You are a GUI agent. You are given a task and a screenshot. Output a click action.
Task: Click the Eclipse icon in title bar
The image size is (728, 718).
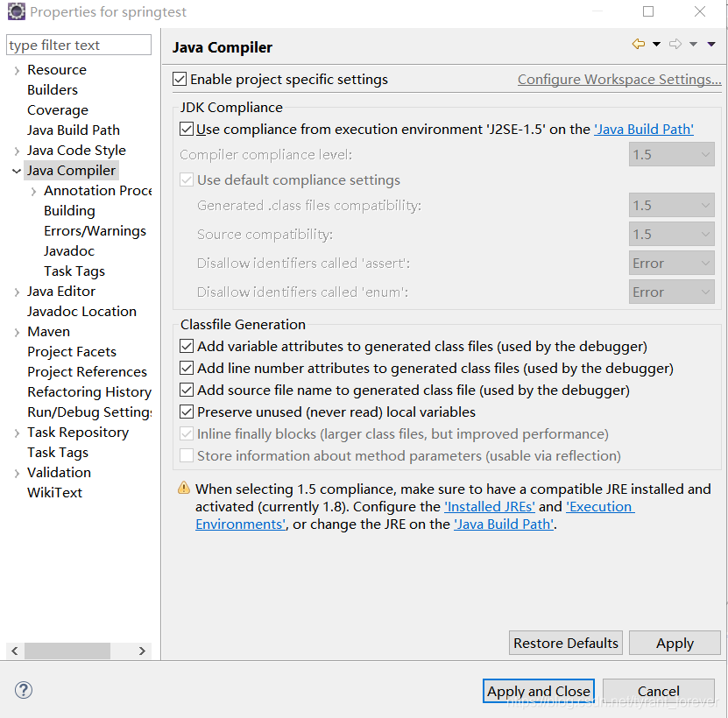pos(17,11)
